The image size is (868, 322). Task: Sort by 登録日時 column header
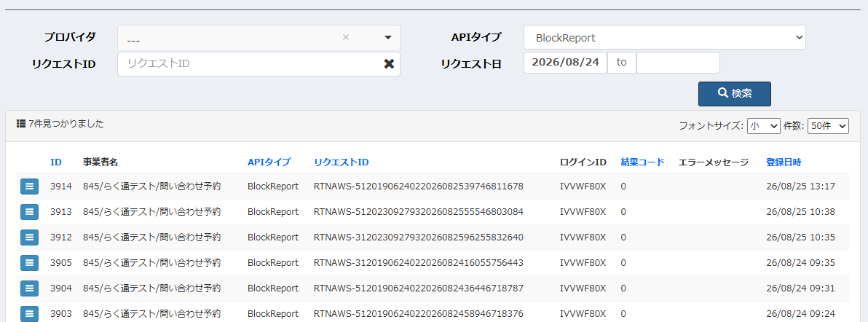click(x=784, y=162)
